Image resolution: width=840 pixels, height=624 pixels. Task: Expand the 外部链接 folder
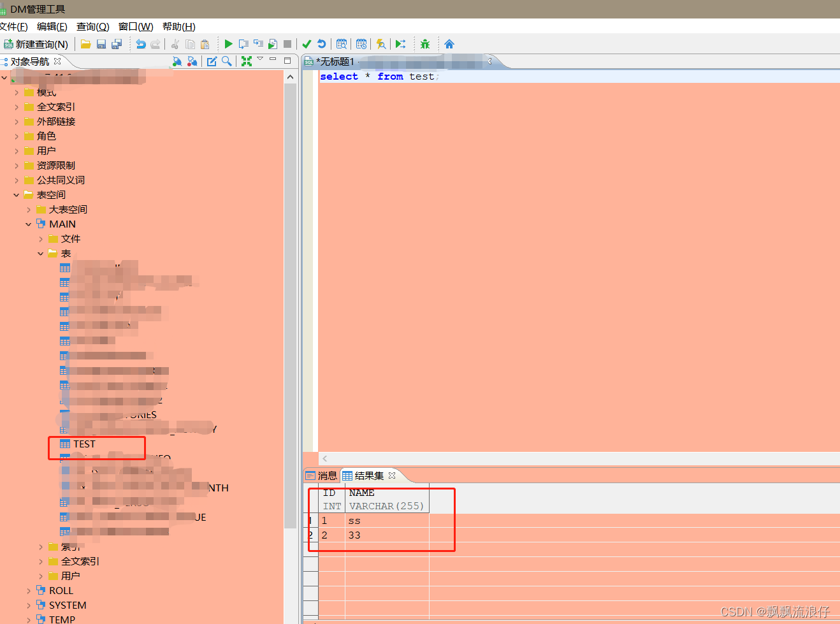[17, 122]
